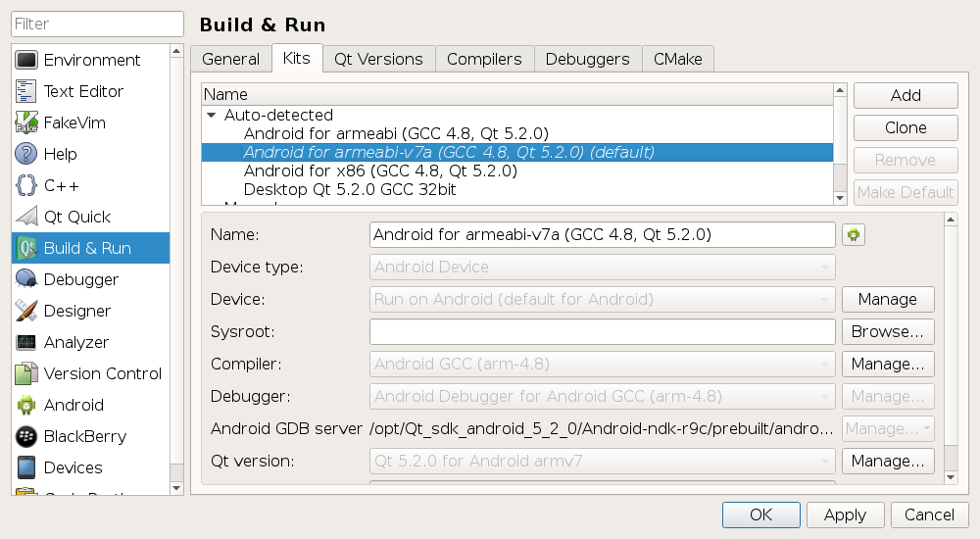Confirm with the OK button
Image resolution: width=980 pixels, height=539 pixels.
point(761,515)
